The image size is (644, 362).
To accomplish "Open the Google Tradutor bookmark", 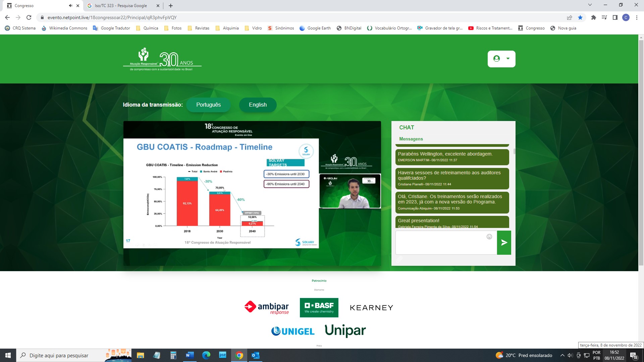I will (x=112, y=28).
